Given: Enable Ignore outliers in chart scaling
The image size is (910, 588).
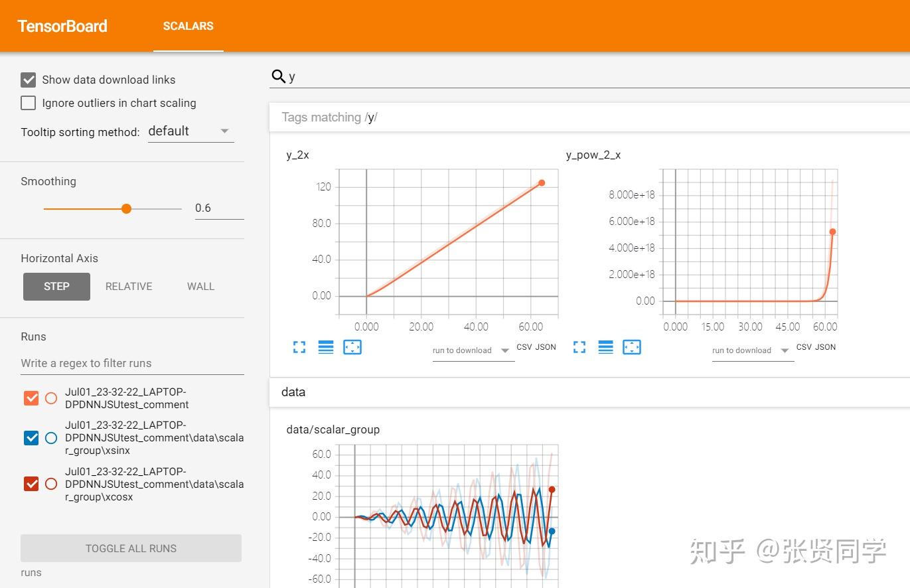Looking at the screenshot, I should coord(28,103).
